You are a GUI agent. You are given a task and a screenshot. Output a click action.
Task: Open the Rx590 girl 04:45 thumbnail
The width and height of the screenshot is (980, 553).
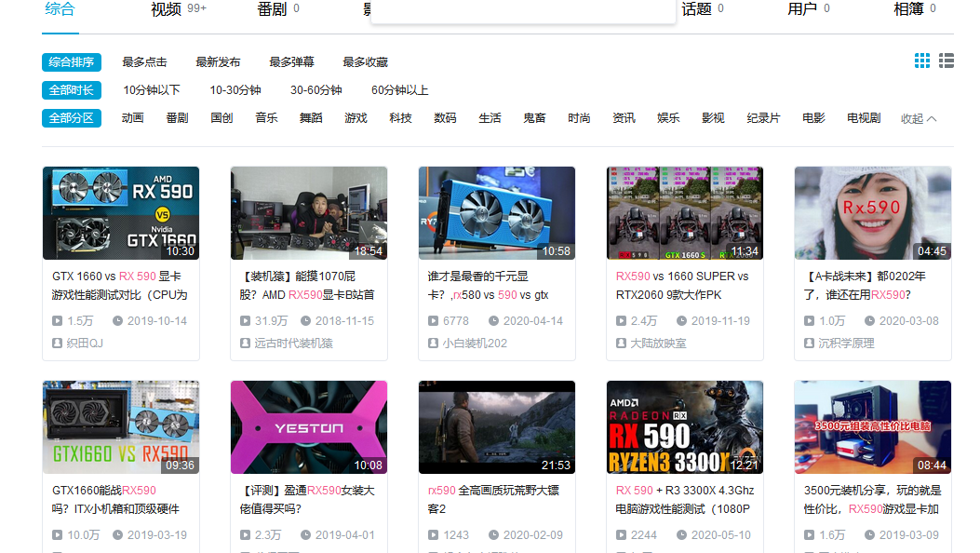(x=872, y=213)
